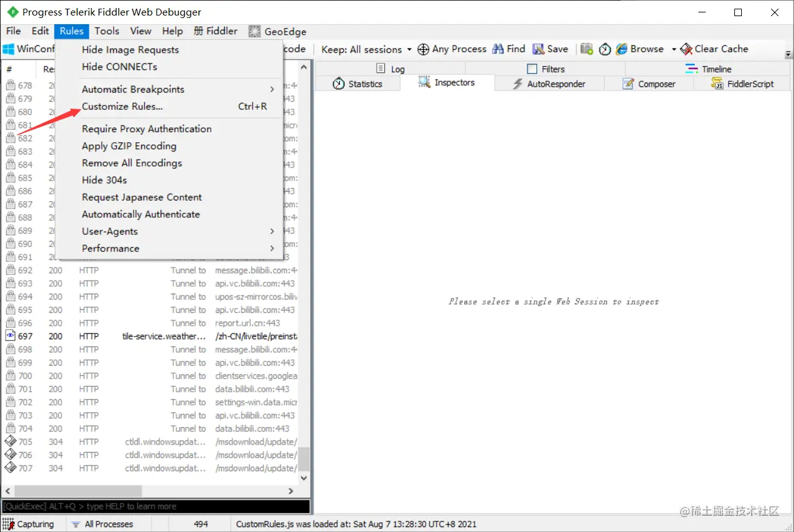Click lock icon of session 678

[x=10, y=85]
